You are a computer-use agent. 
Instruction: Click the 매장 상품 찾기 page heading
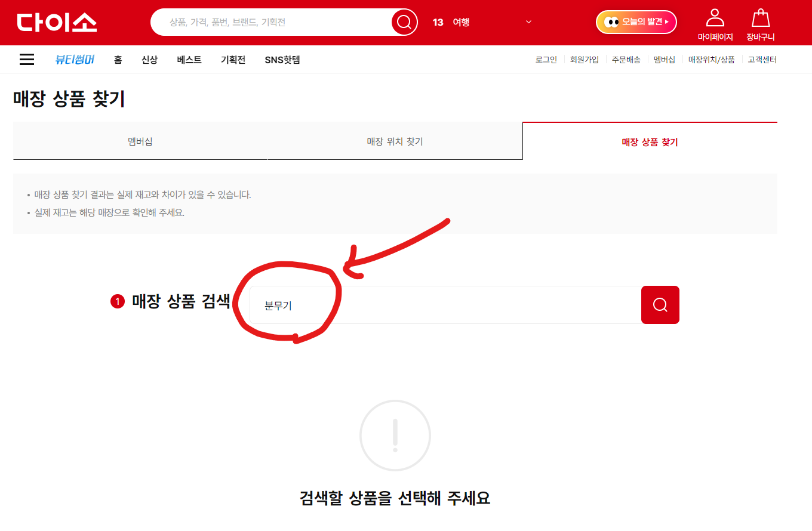(69, 99)
